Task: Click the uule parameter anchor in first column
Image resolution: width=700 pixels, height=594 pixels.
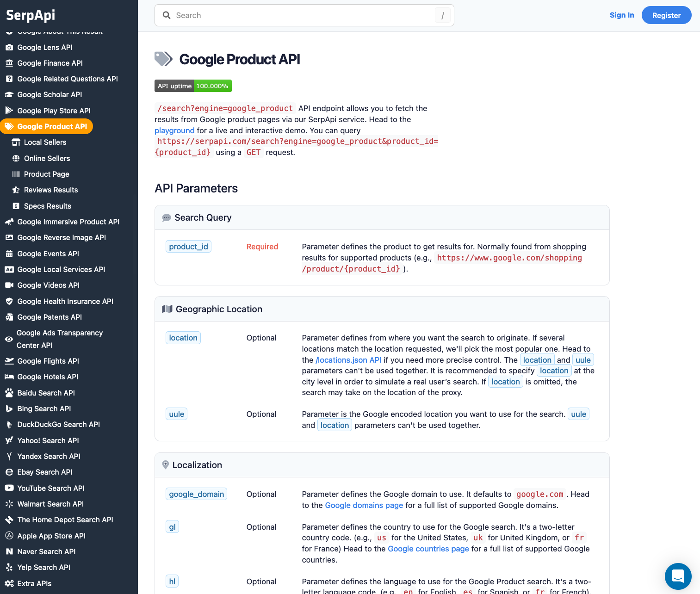Action: [x=176, y=414]
